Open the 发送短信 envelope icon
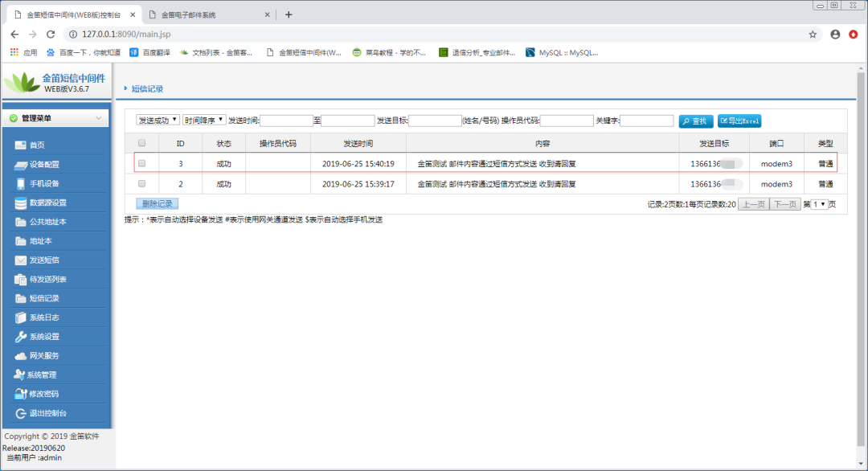This screenshot has height=471, width=868. pos(20,260)
